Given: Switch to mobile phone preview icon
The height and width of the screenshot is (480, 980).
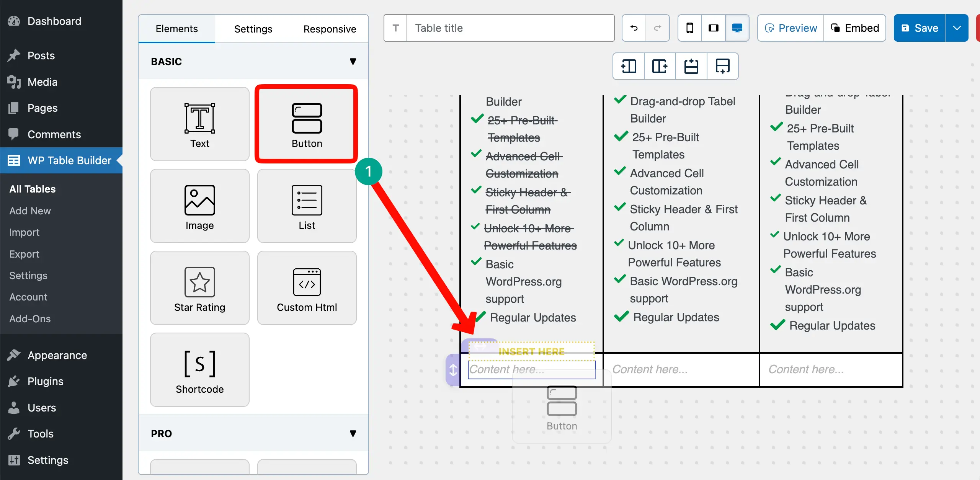Looking at the screenshot, I should click(x=690, y=28).
